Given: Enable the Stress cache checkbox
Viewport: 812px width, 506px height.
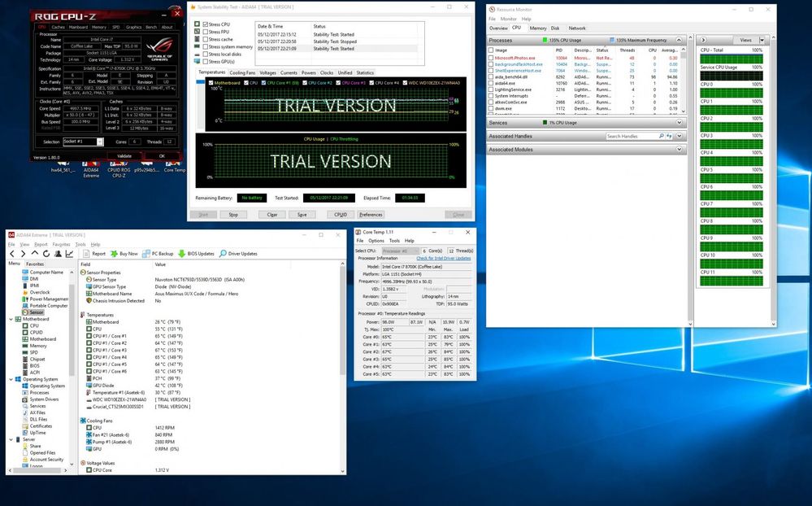Looking at the screenshot, I should click(x=206, y=39).
